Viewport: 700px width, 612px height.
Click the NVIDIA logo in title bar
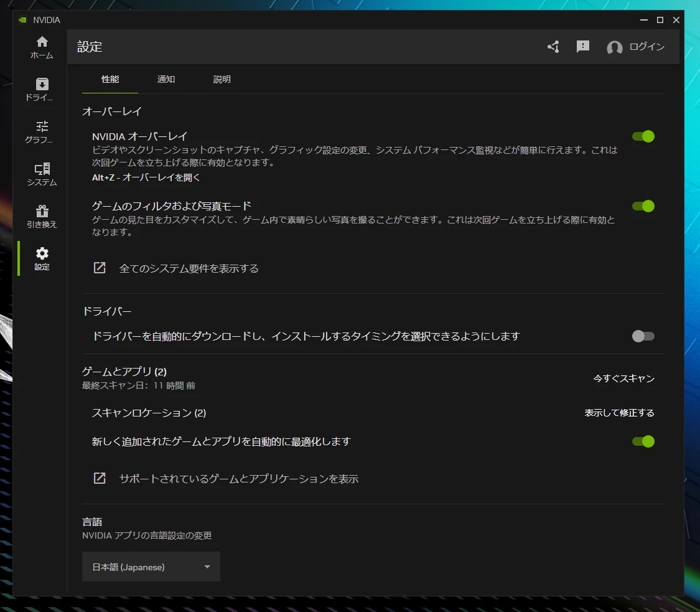[x=22, y=20]
